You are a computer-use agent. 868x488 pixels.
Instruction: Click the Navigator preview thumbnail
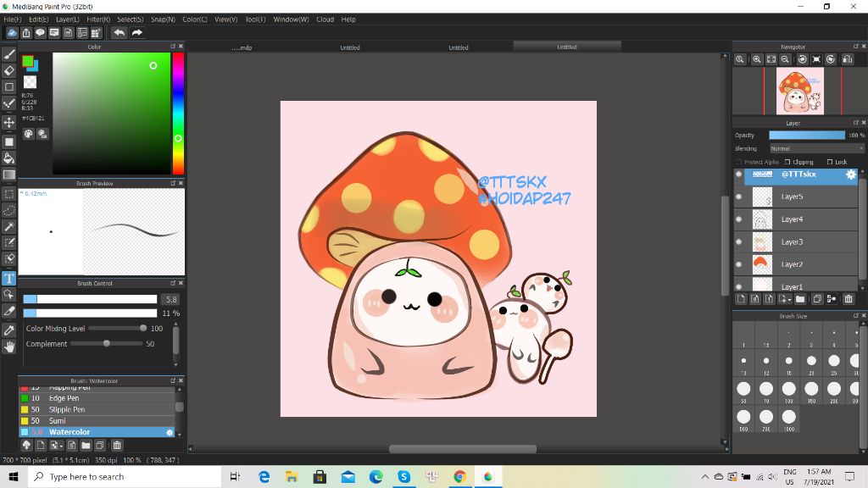click(800, 91)
